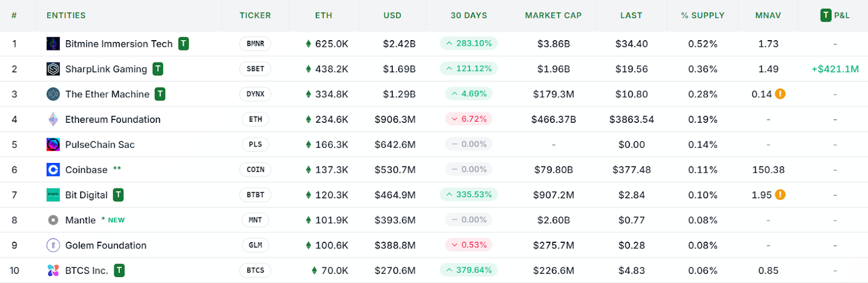This screenshot has width=868, height=283.
Task: Click the Coinbase logo icon
Action: tap(53, 170)
